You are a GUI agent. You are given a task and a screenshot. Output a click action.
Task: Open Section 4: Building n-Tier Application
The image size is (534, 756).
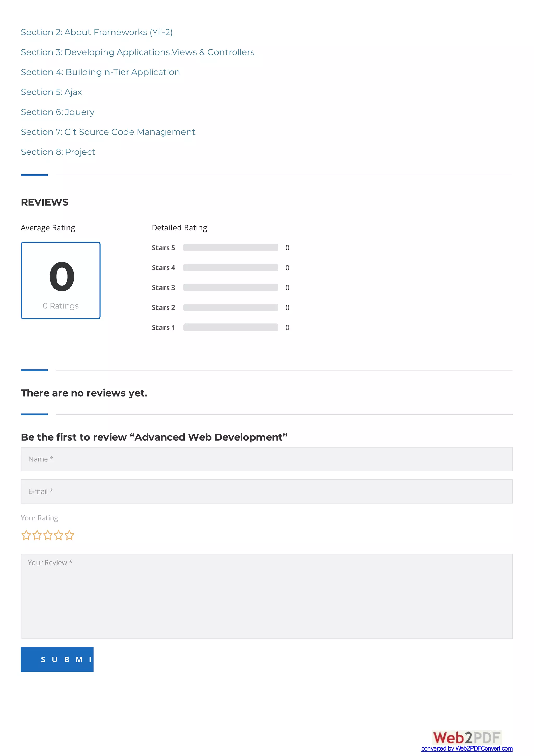(100, 72)
